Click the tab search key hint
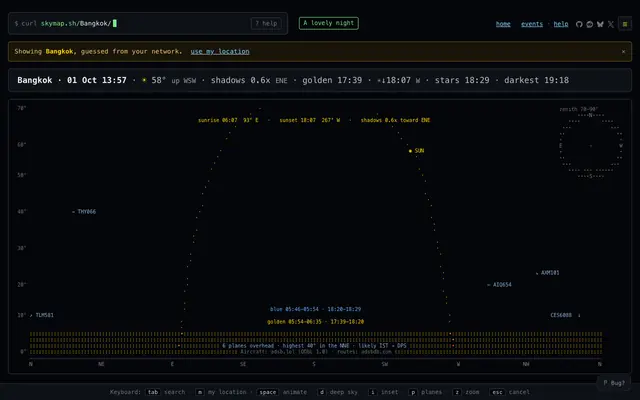This screenshot has height=400, width=640. [165, 392]
